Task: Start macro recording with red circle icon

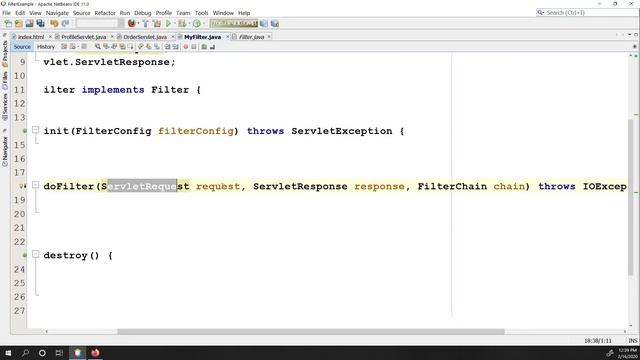Action: tap(186, 47)
